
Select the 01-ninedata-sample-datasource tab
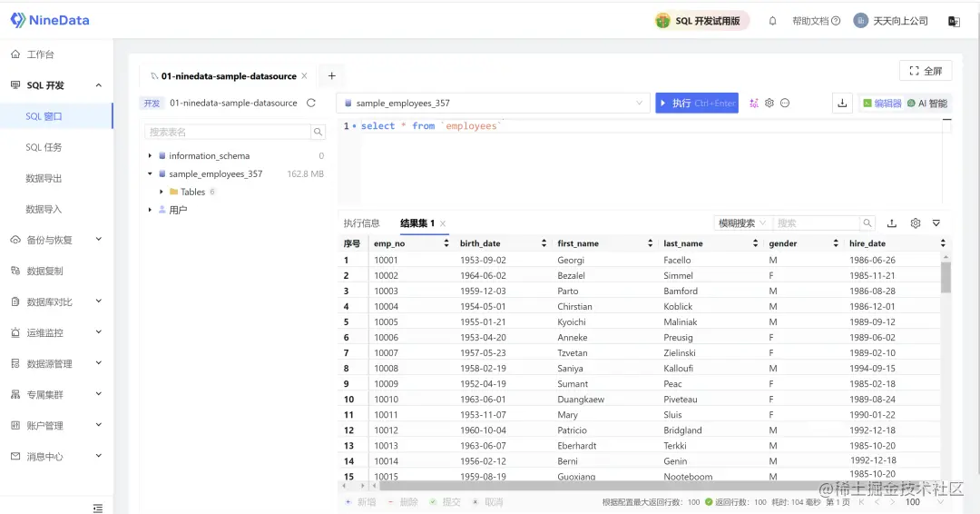pos(229,76)
